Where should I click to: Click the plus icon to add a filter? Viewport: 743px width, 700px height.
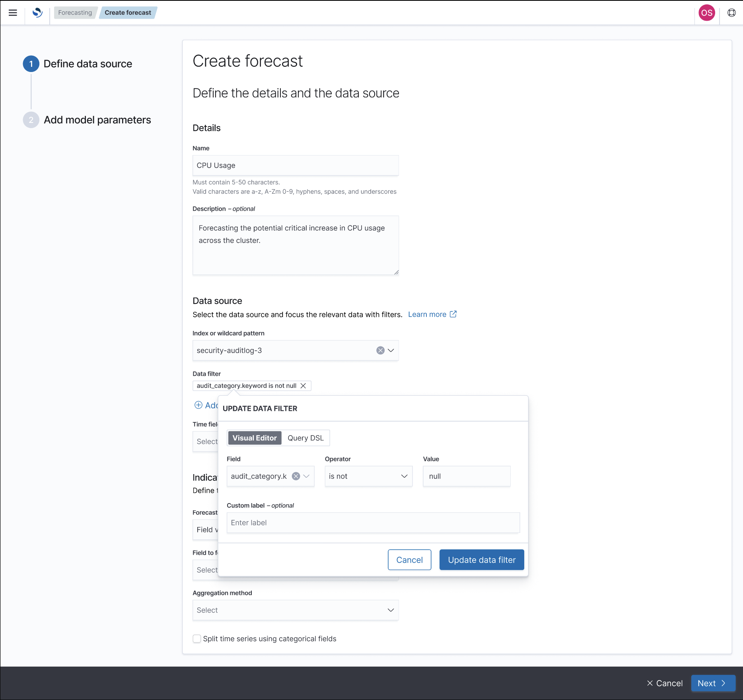click(198, 405)
